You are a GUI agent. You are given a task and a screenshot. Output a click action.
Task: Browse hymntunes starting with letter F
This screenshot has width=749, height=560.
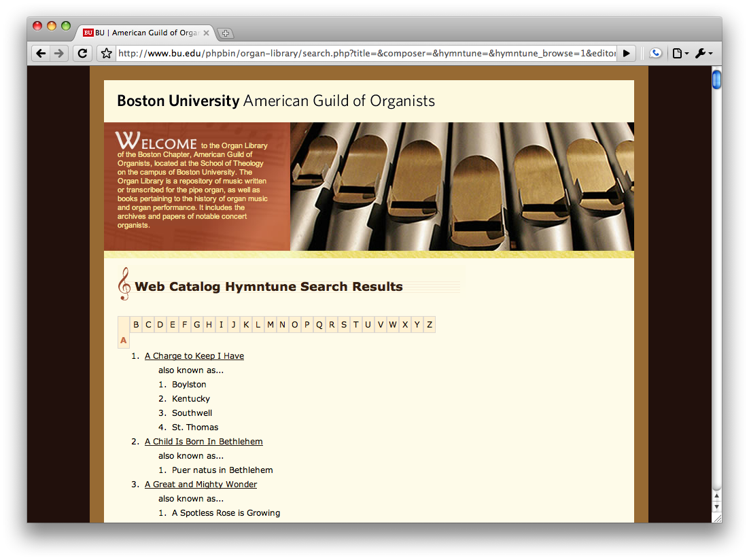pos(184,324)
